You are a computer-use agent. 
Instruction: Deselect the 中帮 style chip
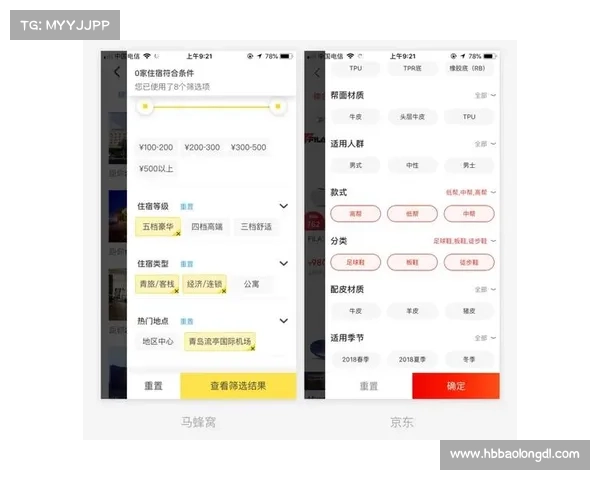tap(469, 214)
